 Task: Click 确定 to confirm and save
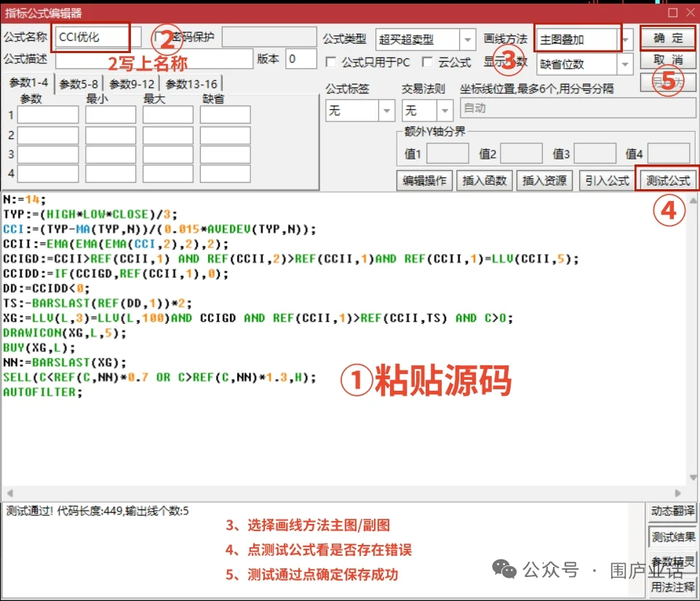point(667,39)
